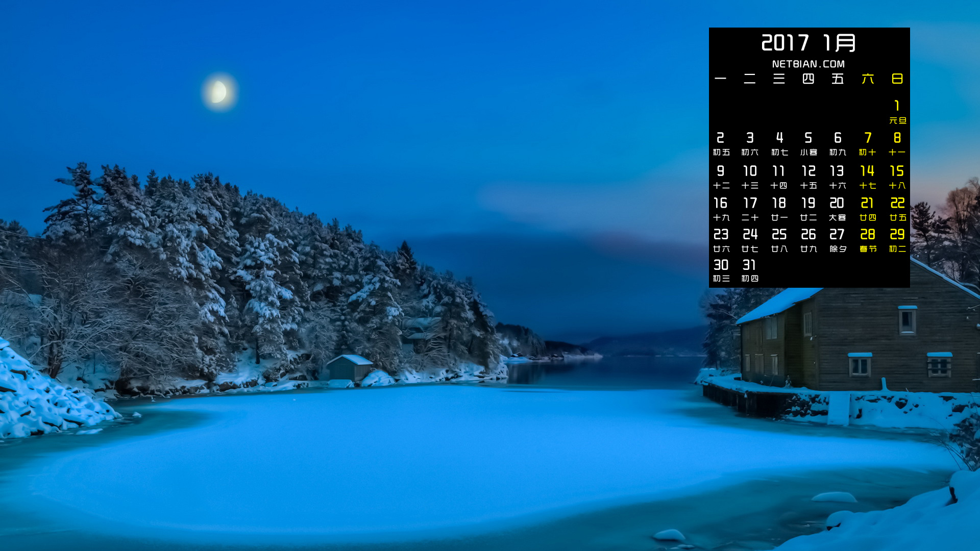Select January 22 廿五 date
This screenshot has width=980, height=551.
coord(897,209)
